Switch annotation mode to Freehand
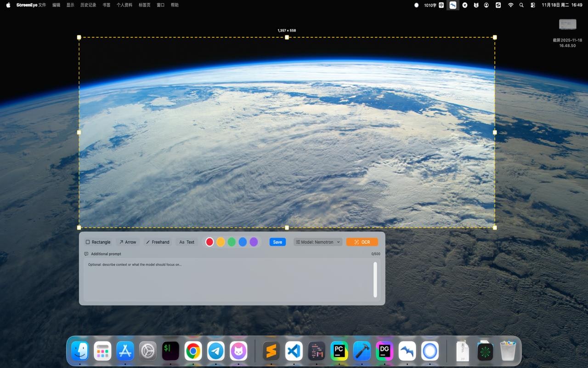Image resolution: width=588 pixels, height=368 pixels. click(x=158, y=242)
